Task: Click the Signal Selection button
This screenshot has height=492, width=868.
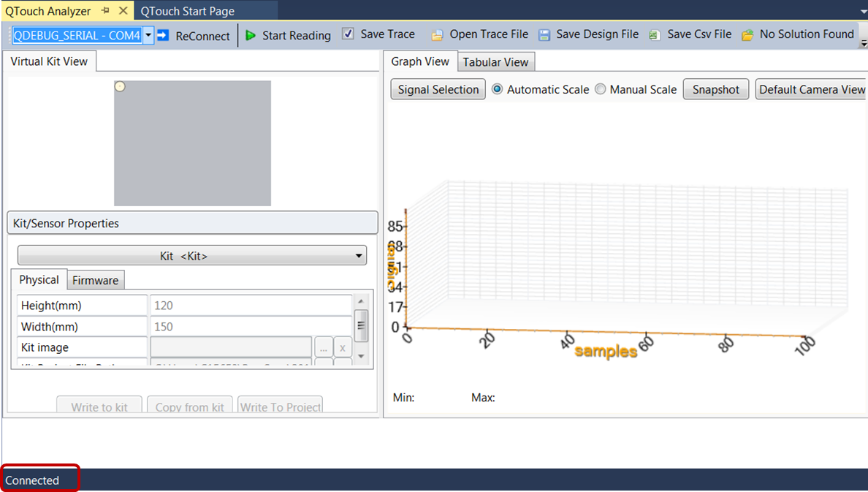Action: coord(438,89)
